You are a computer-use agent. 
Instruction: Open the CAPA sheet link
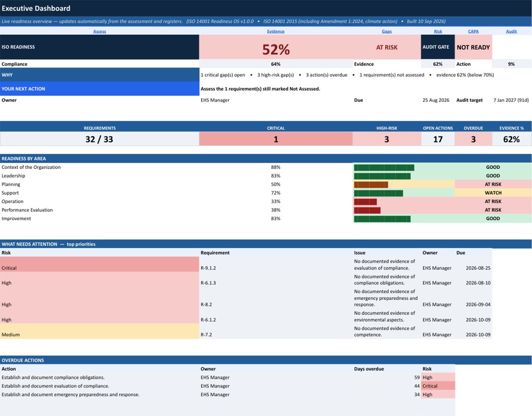click(473, 31)
